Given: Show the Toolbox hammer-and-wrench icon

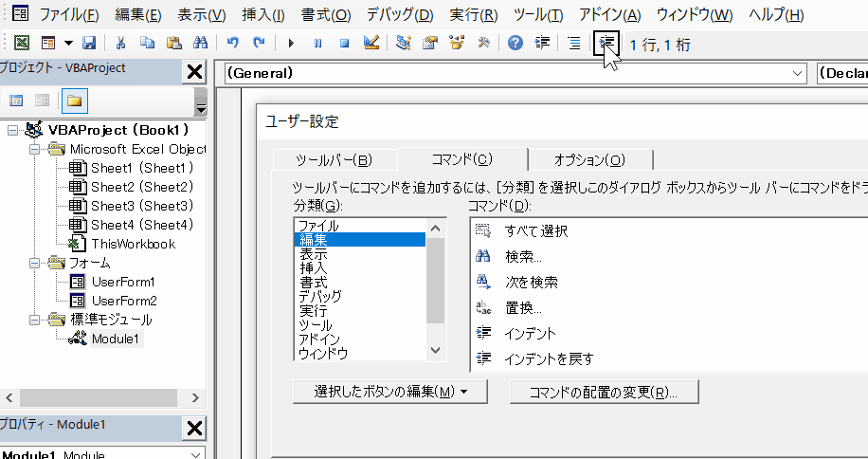Looking at the screenshot, I should point(484,43).
